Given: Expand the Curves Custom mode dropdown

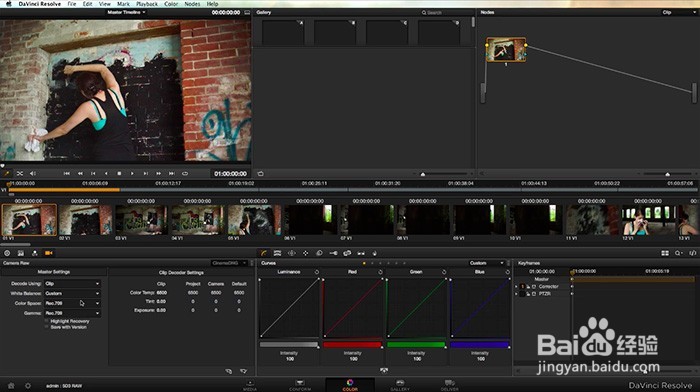Looking at the screenshot, I should click(x=486, y=263).
